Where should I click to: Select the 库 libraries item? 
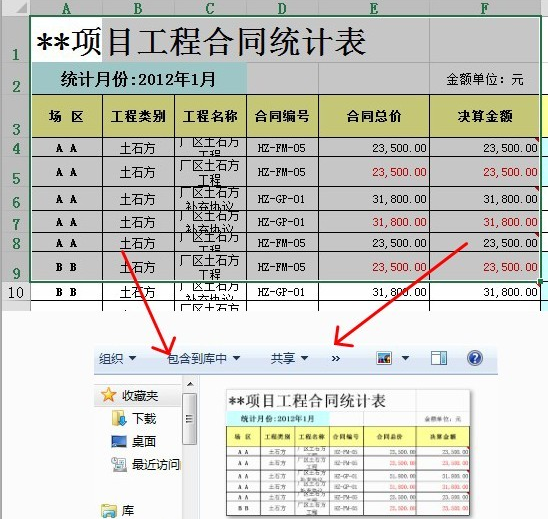[x=117, y=511]
